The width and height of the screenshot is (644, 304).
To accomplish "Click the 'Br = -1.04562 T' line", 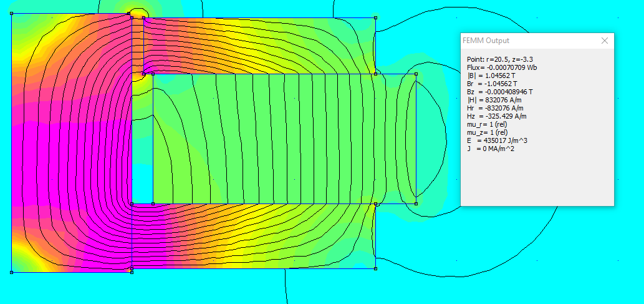I will click(x=492, y=84).
